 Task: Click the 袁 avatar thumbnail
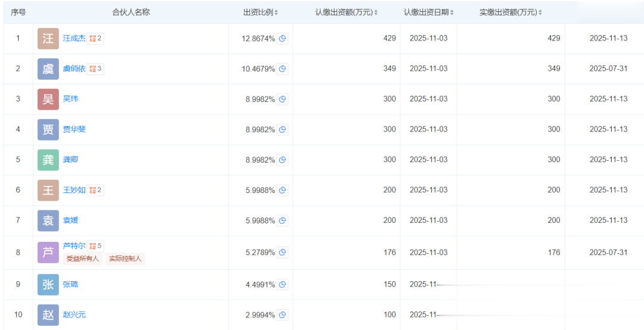48,221
